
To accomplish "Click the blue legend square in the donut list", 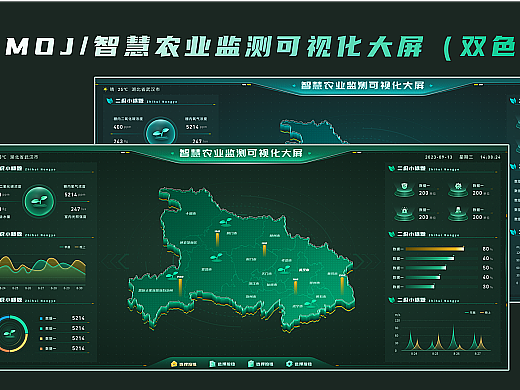I will [x=41, y=319].
